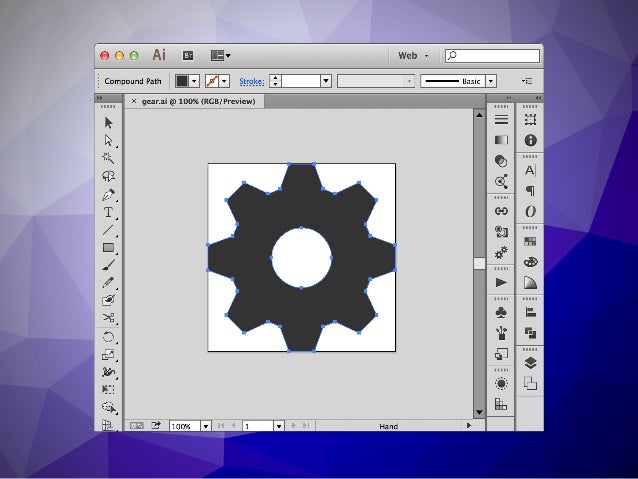Pick the Scissors tool

coord(108,319)
